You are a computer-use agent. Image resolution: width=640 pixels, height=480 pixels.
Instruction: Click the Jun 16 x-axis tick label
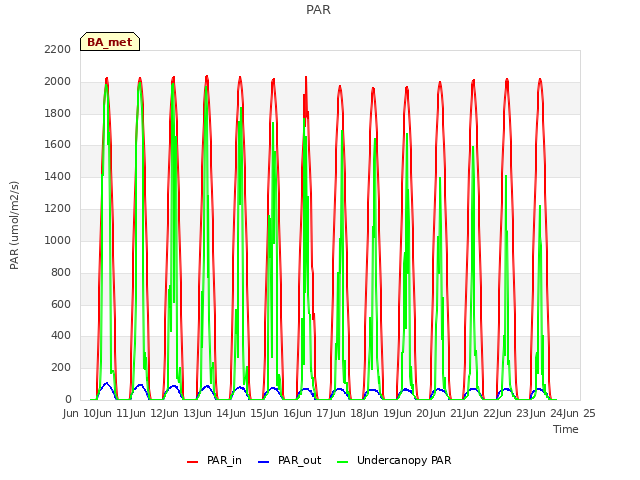tap(281, 413)
